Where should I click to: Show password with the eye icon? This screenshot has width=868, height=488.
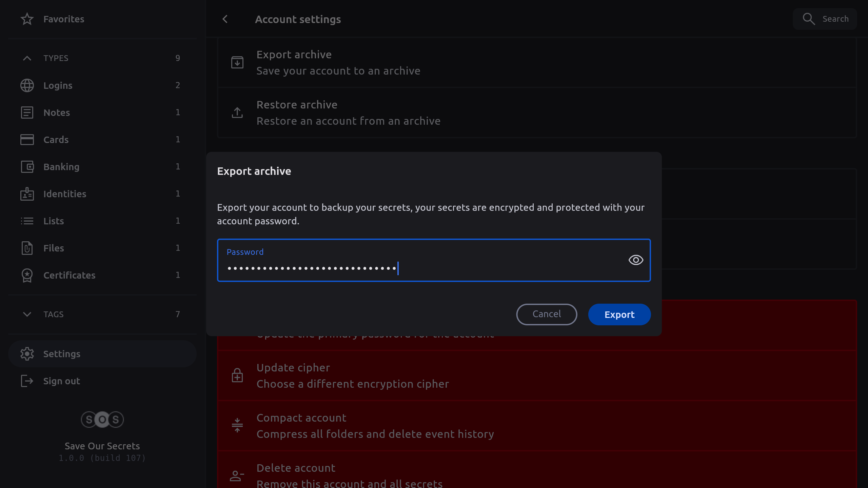636,260
